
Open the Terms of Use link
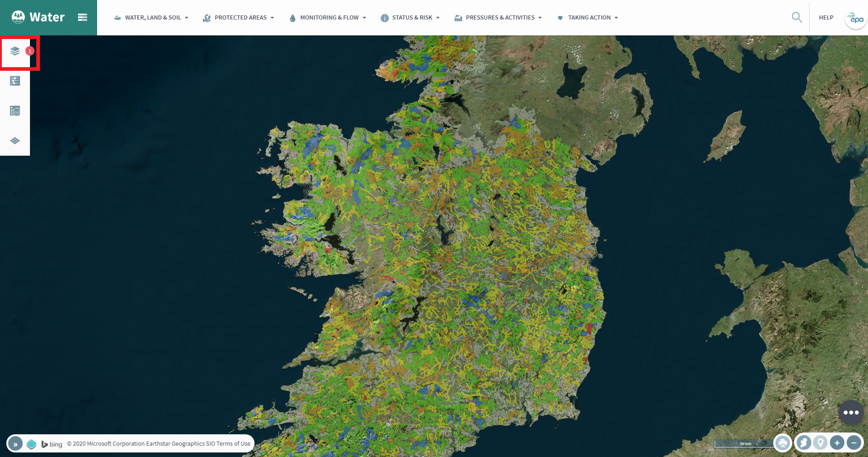pyautogui.click(x=233, y=443)
